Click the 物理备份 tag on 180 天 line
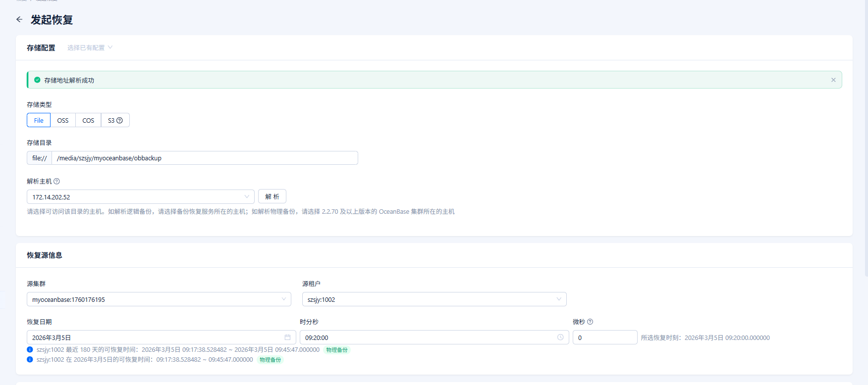This screenshot has width=868, height=385. (337, 350)
